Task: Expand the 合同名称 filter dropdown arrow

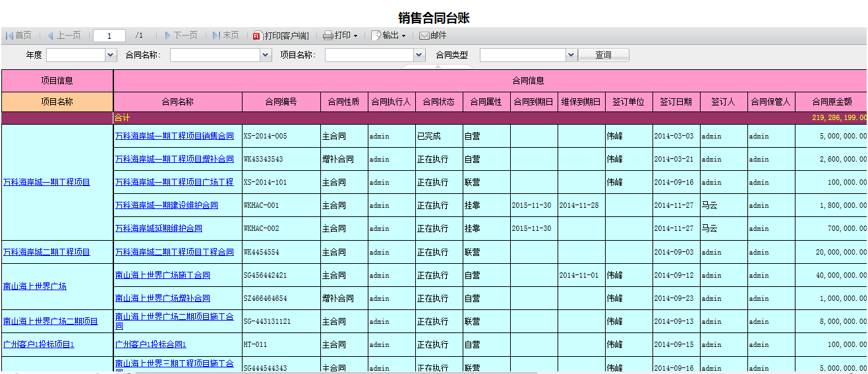Action: click(266, 55)
